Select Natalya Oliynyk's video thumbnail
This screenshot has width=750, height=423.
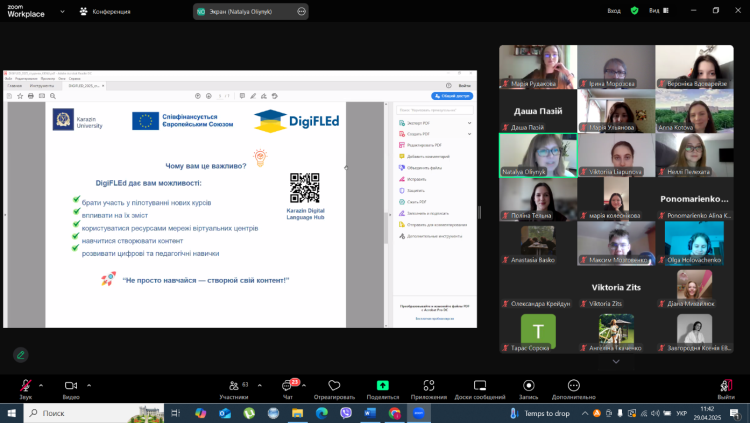coord(538,156)
